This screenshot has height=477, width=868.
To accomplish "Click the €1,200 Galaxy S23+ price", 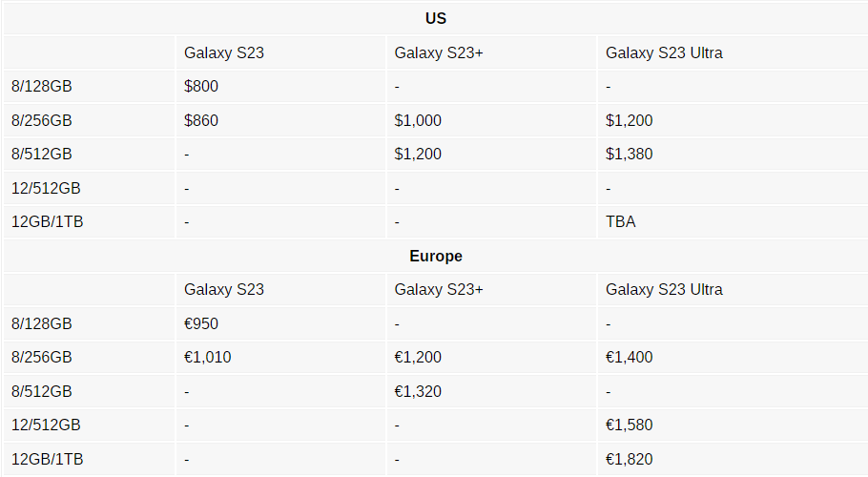I will pyautogui.click(x=418, y=358).
